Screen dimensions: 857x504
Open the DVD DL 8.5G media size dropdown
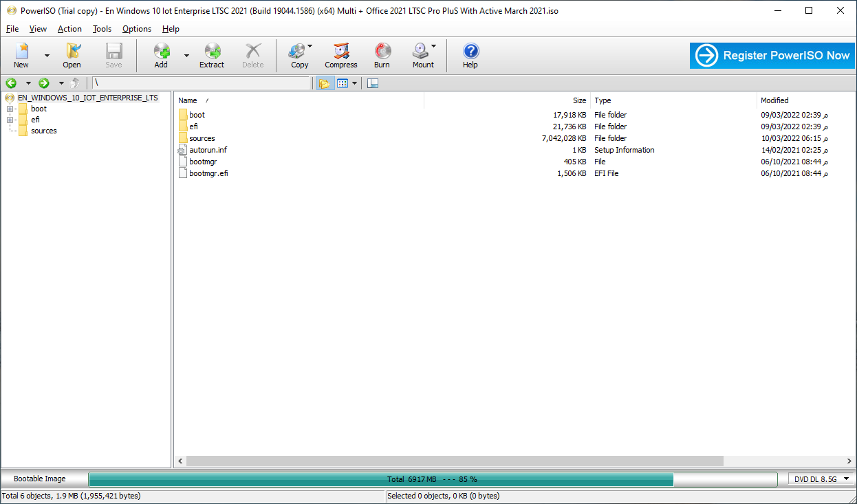821,479
